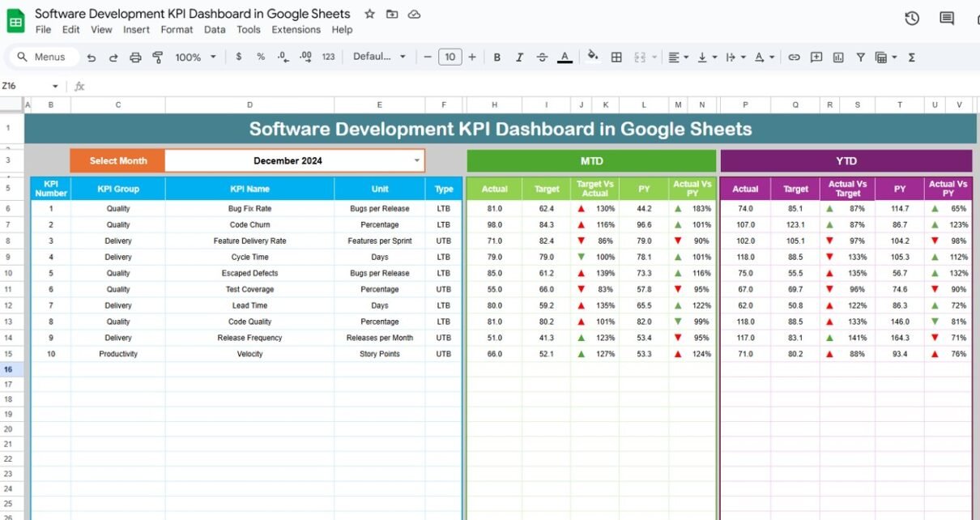Click the insert link icon
The width and height of the screenshot is (980, 520).
[794, 58]
